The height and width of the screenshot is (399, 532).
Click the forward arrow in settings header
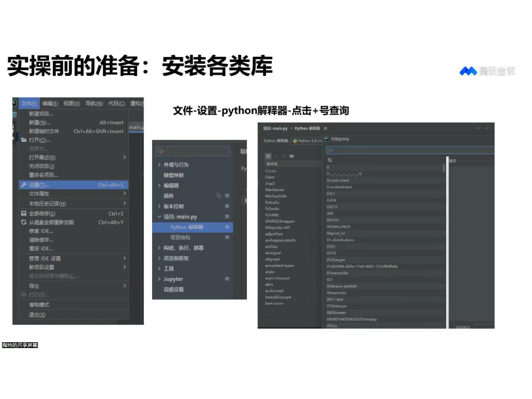tap(487, 128)
